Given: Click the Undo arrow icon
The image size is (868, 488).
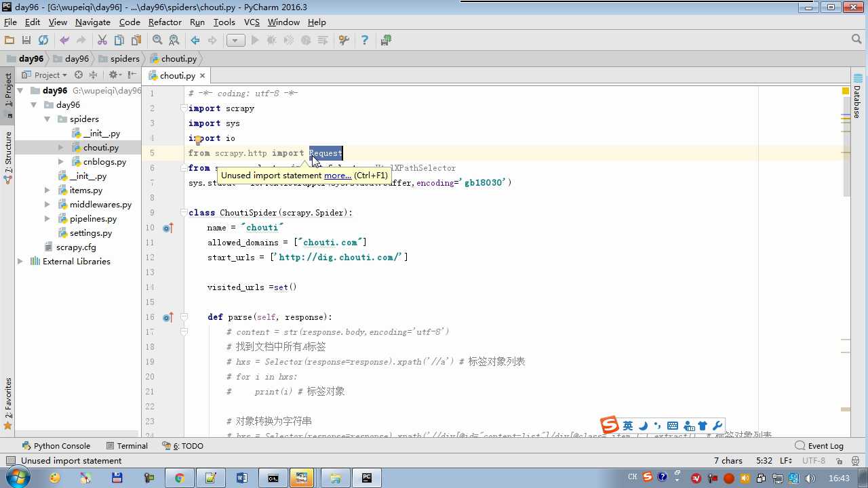Looking at the screenshot, I should 64,41.
